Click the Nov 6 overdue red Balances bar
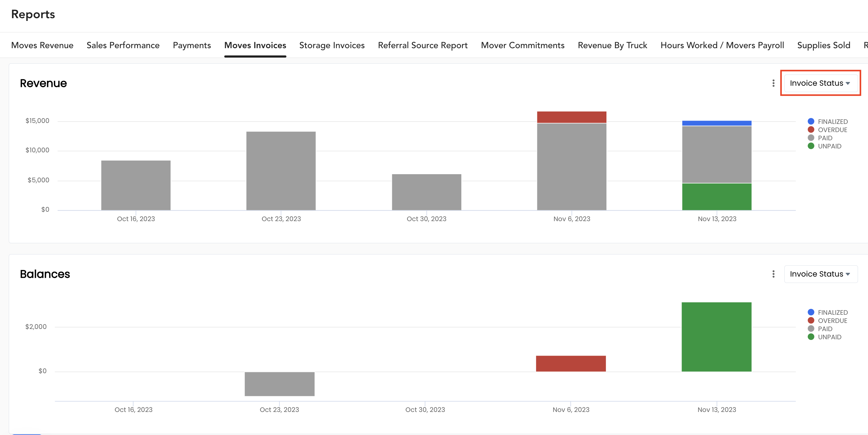 click(571, 364)
